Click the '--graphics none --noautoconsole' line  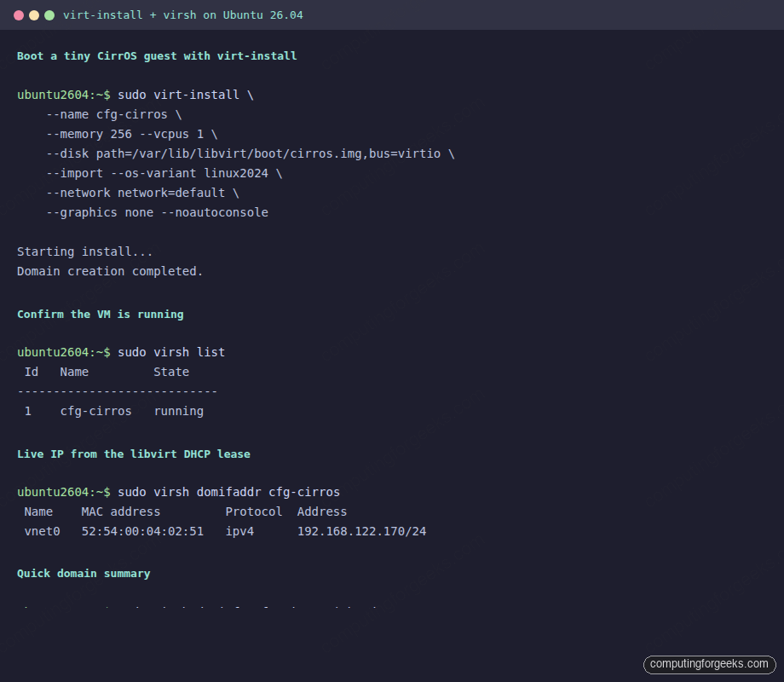[x=157, y=212]
